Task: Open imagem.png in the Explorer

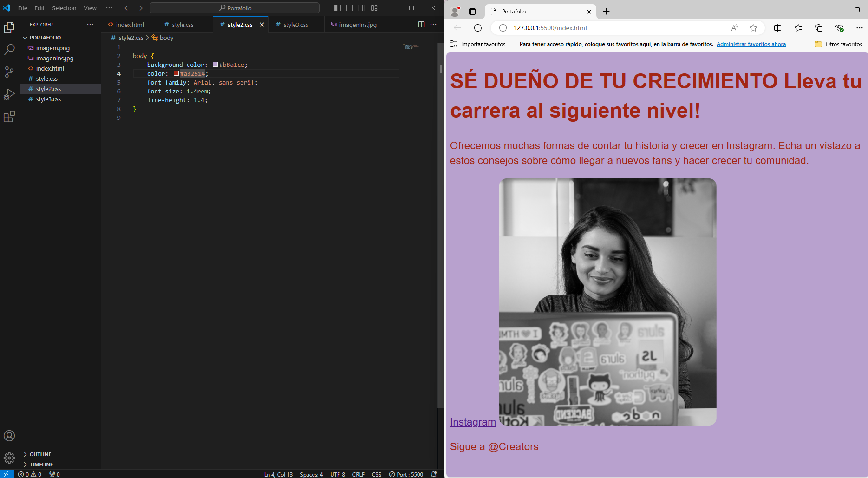Action: pos(53,48)
